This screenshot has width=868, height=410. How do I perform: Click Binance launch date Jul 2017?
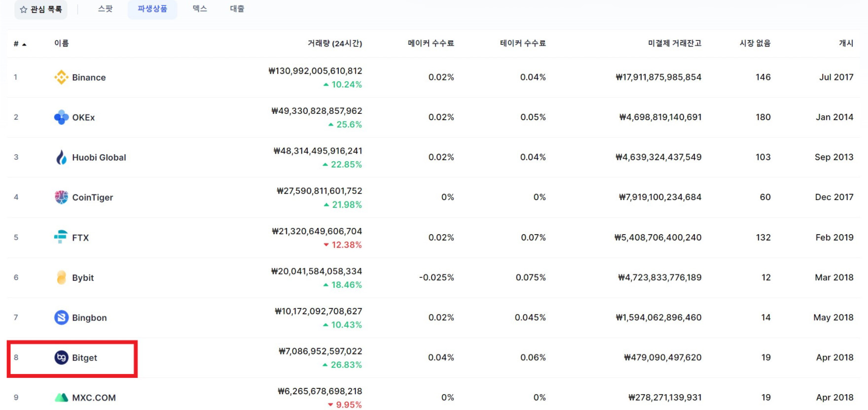click(836, 77)
